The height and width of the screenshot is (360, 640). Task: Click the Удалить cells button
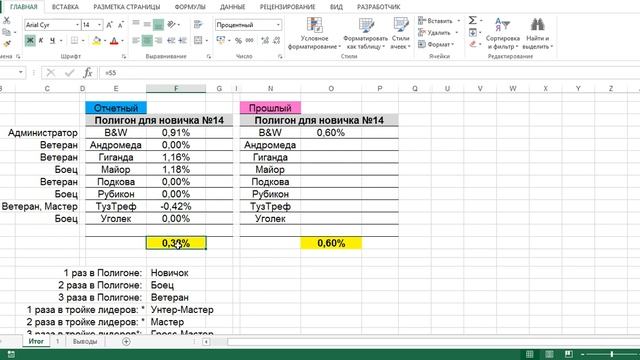[x=438, y=32]
